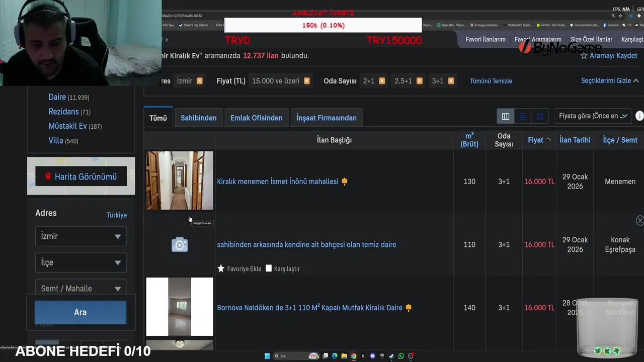
Task: Open Steam from the taskbar
Action: click(x=391, y=356)
